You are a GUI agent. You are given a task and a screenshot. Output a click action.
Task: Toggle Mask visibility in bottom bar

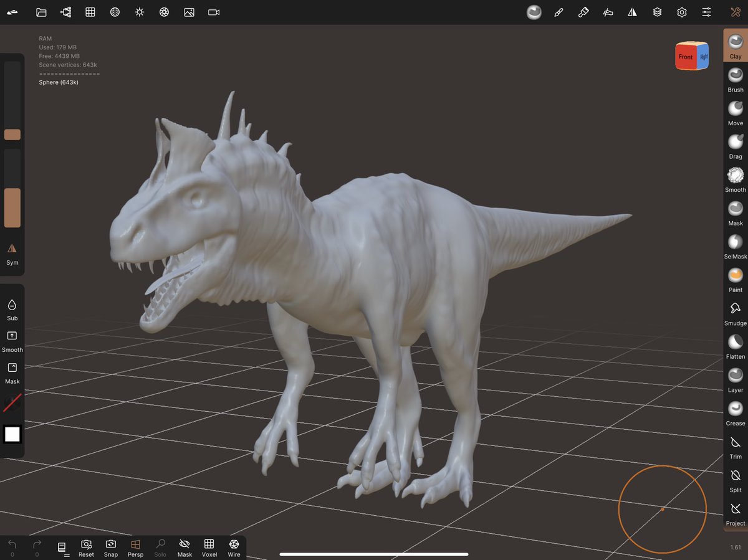click(185, 548)
